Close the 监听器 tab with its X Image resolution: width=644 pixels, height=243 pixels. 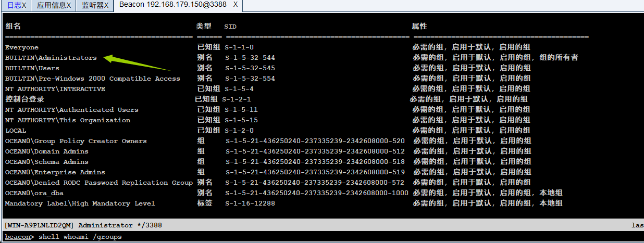pyautogui.click(x=106, y=6)
